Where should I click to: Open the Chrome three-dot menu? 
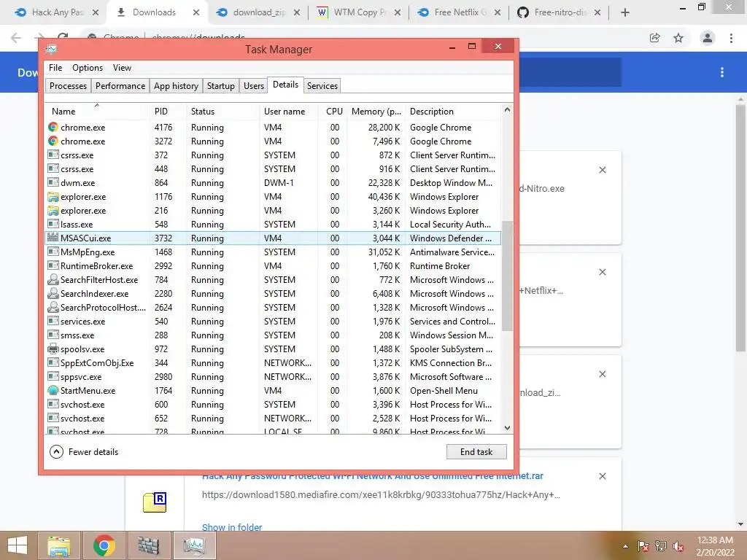coord(731,38)
